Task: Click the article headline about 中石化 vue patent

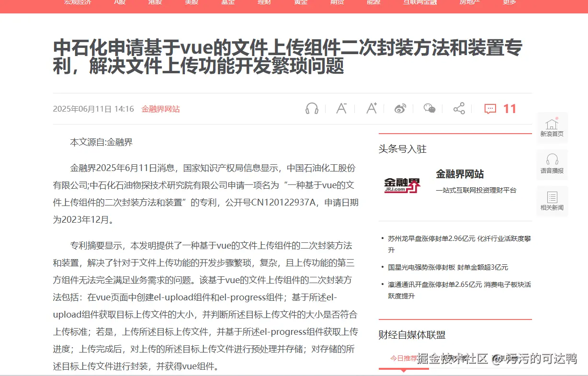Action: [287, 57]
